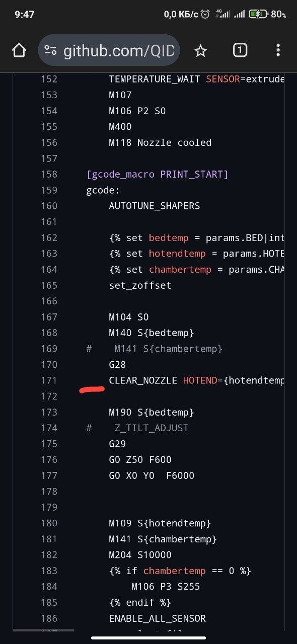Open the tab switcher showing 1
Image resolution: width=297 pixels, height=644 pixels.
coord(240,50)
